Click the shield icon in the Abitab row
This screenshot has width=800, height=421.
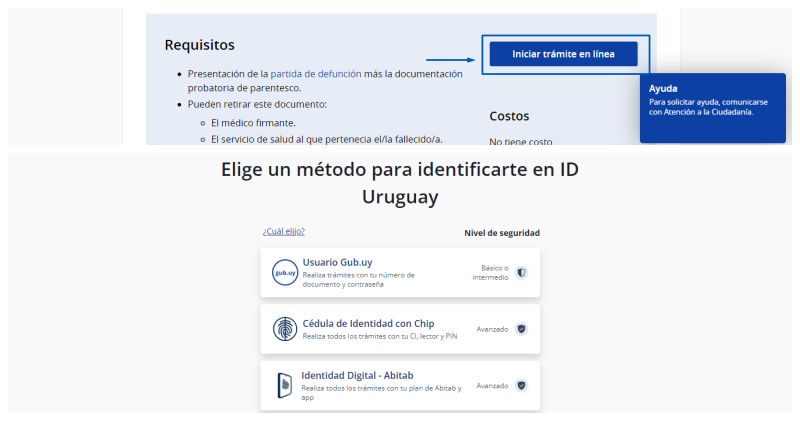click(x=521, y=385)
